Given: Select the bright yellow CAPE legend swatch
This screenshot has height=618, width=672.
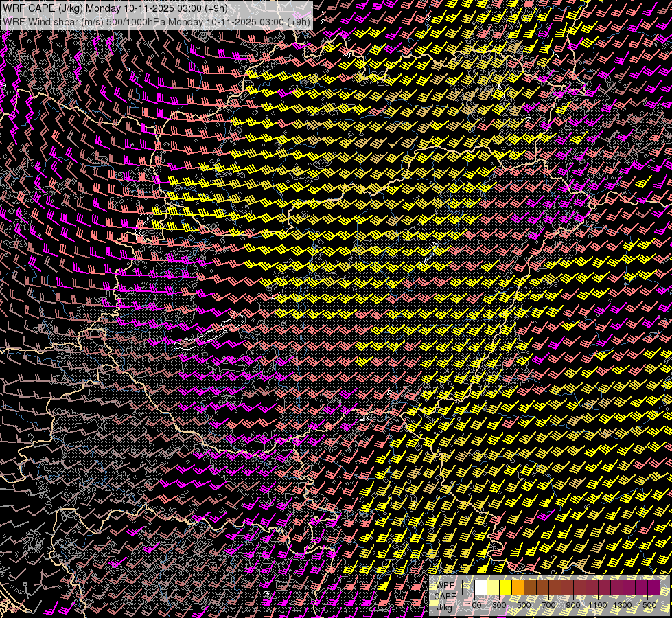Looking at the screenshot, I should point(506,588).
